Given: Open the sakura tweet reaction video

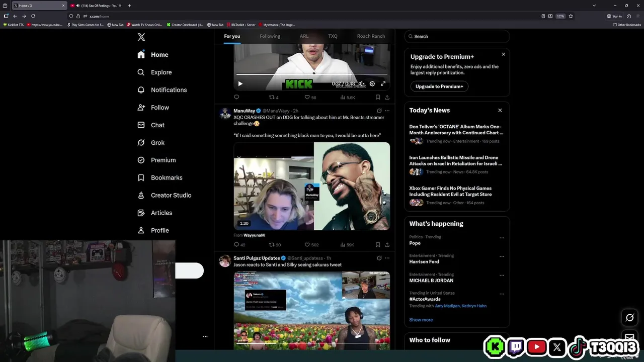Looking at the screenshot, I should click(312, 311).
